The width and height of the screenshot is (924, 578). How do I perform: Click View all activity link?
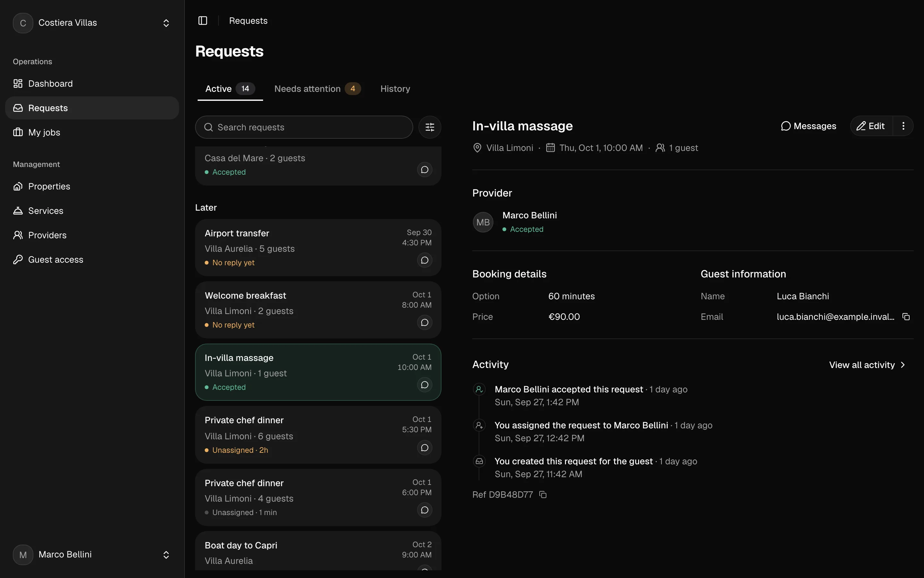pyautogui.click(x=867, y=365)
